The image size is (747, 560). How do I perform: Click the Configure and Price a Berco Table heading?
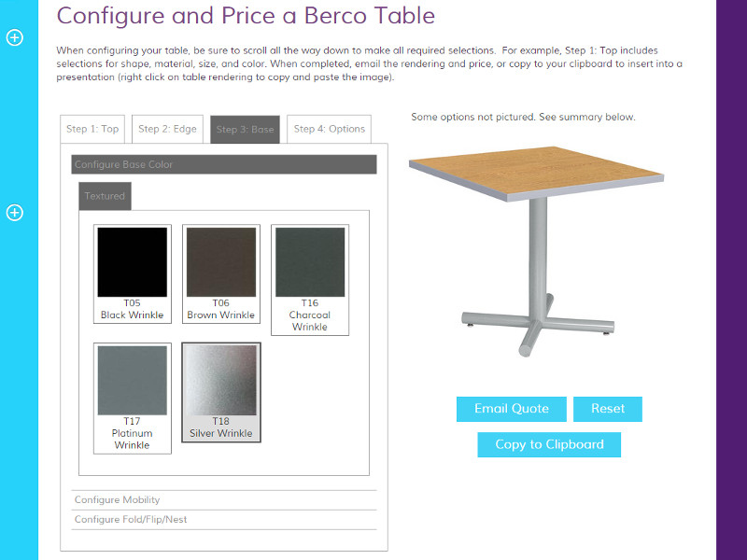(246, 16)
